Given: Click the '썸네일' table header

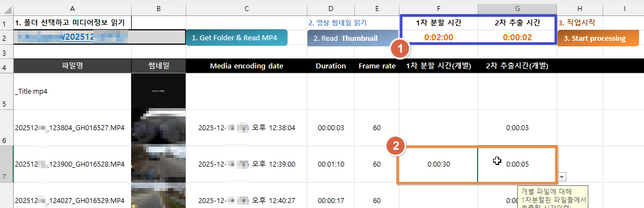Looking at the screenshot, I should (x=159, y=66).
